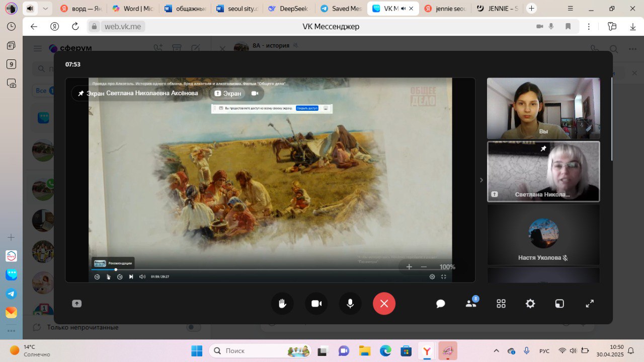The image size is (644, 362).
Task: Mute your microphone in the call
Action: (x=350, y=304)
